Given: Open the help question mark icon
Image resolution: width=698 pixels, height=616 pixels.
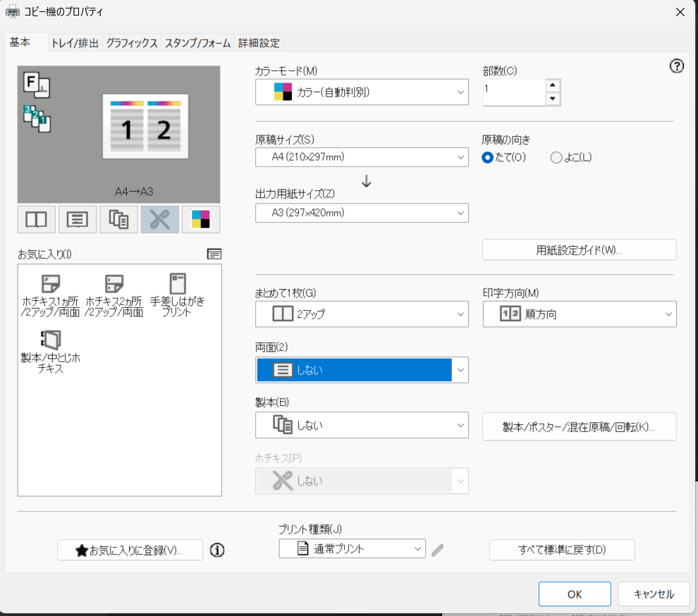Looking at the screenshot, I should click(x=676, y=66).
